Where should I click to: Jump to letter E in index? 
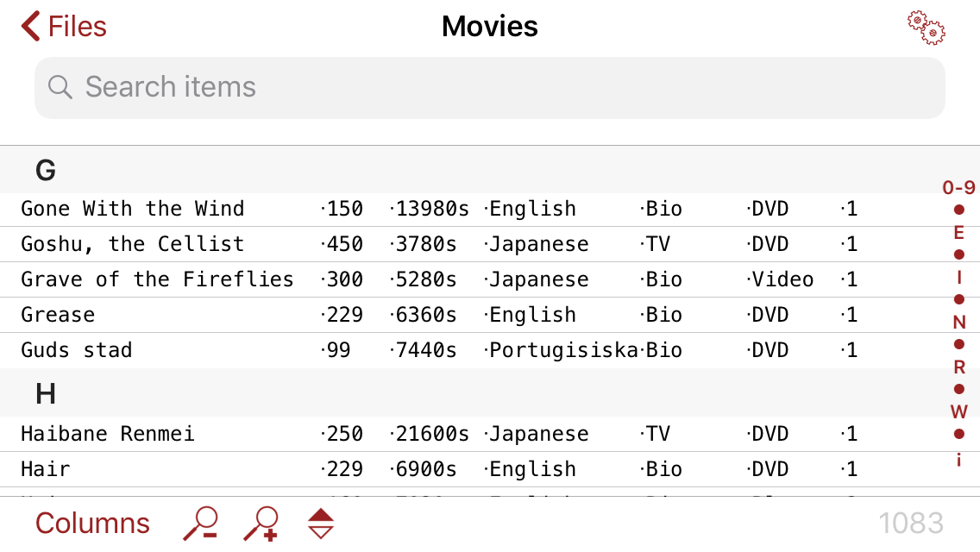click(958, 233)
